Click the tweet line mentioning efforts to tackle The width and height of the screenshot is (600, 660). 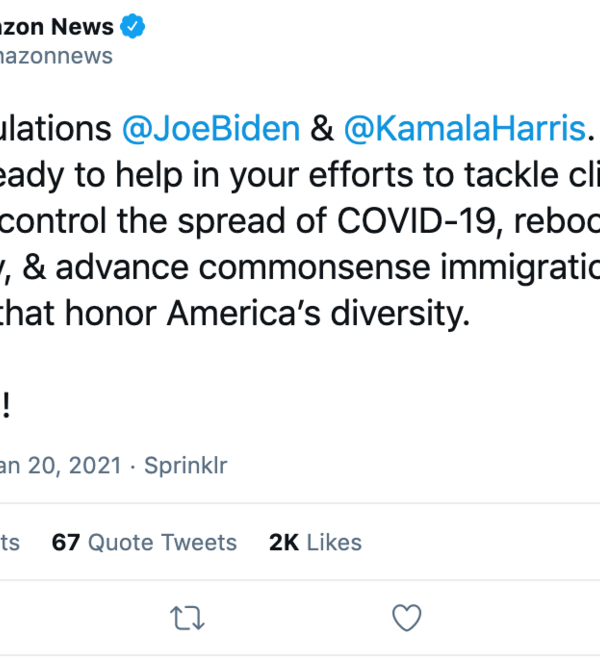click(300, 176)
